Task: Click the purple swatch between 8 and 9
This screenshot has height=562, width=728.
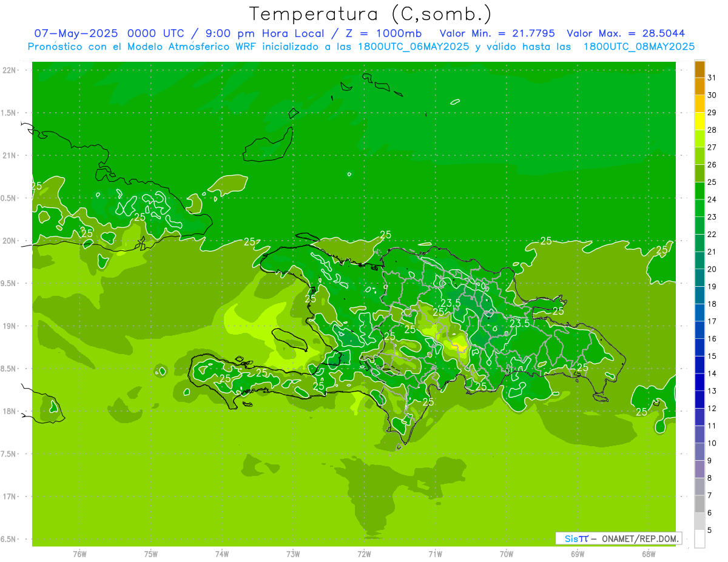Action: [699, 469]
